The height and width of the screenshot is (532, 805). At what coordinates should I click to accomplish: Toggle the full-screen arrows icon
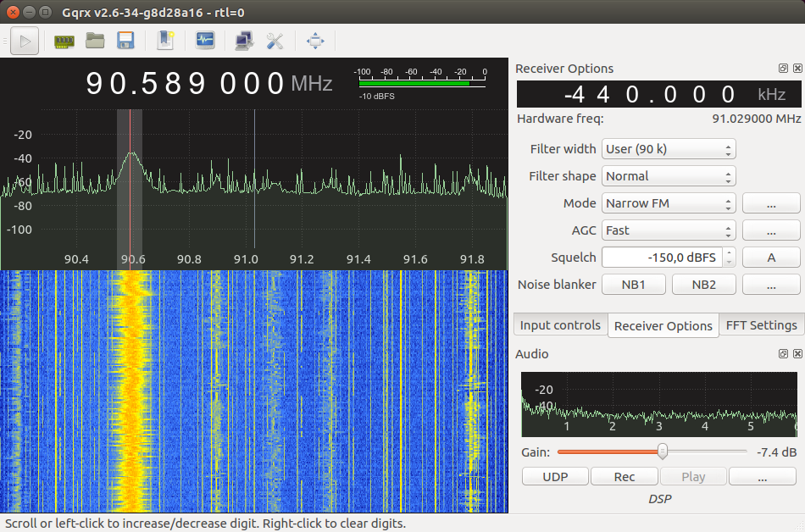(315, 40)
